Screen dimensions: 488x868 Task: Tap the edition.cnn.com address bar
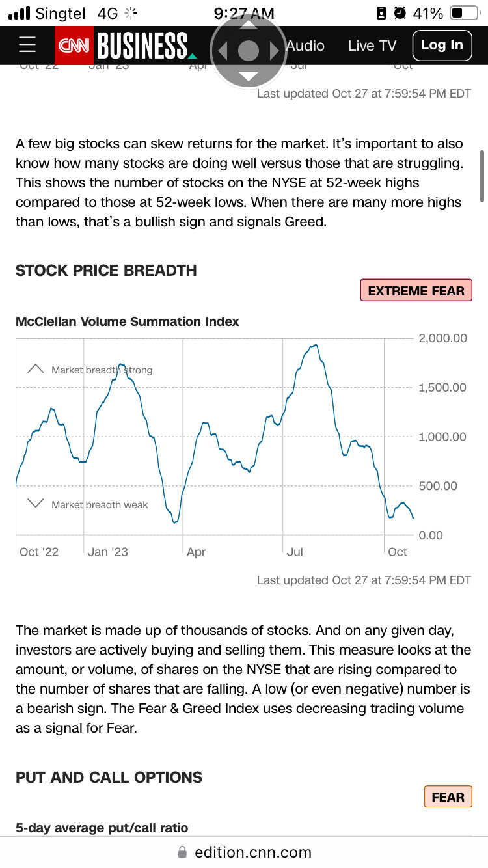click(244, 852)
